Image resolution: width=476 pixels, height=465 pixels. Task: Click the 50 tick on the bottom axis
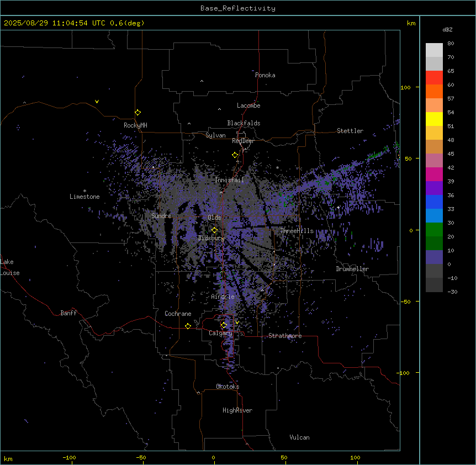click(x=284, y=457)
